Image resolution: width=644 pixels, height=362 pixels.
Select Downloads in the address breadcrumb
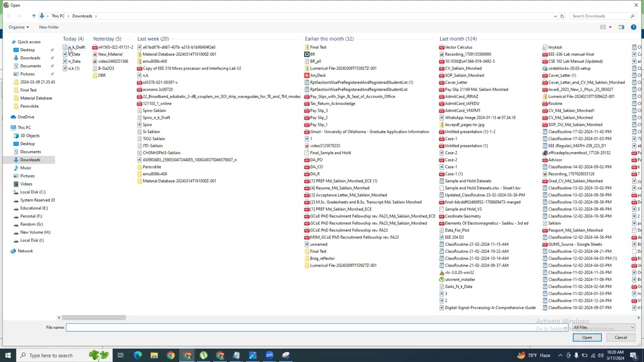pyautogui.click(x=82, y=16)
